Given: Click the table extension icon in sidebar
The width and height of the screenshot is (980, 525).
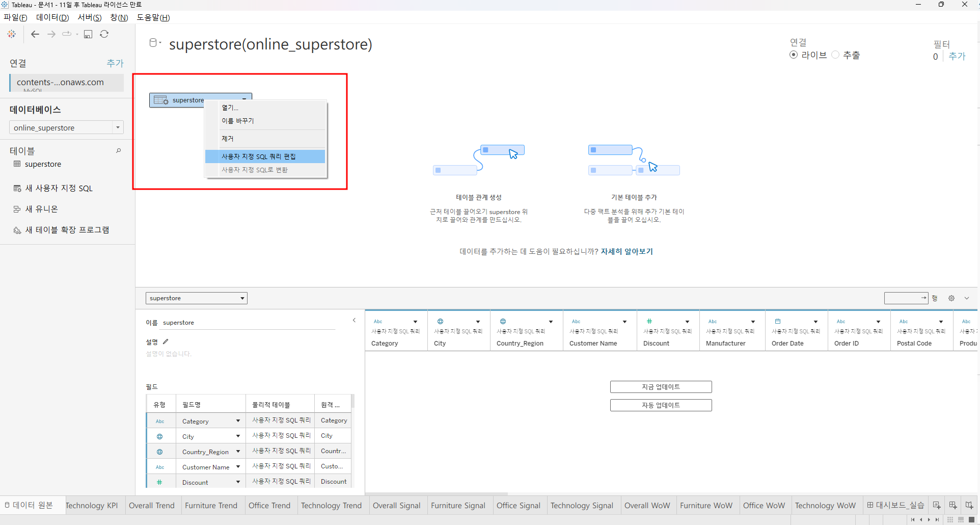Looking at the screenshot, I should point(17,230).
